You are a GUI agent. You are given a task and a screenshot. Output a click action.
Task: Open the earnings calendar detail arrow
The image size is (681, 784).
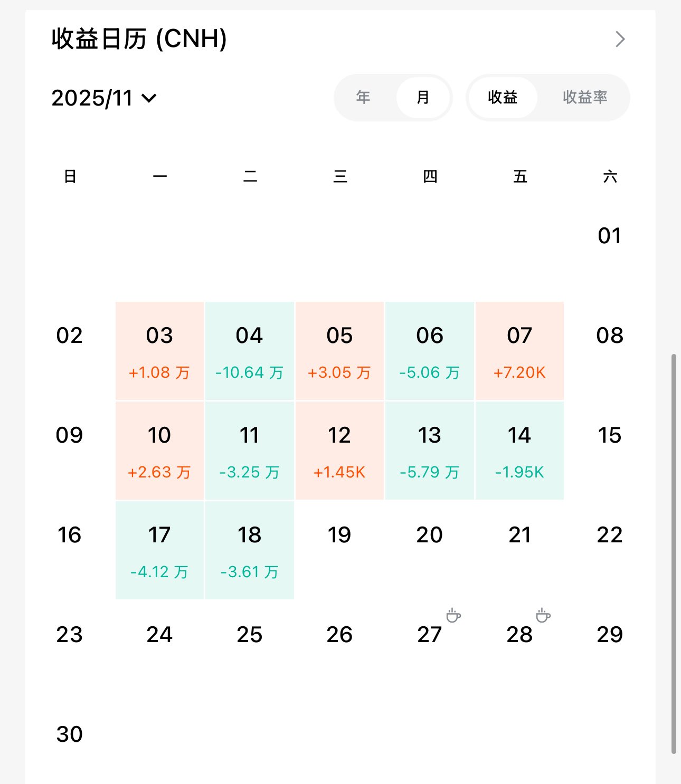pyautogui.click(x=620, y=39)
